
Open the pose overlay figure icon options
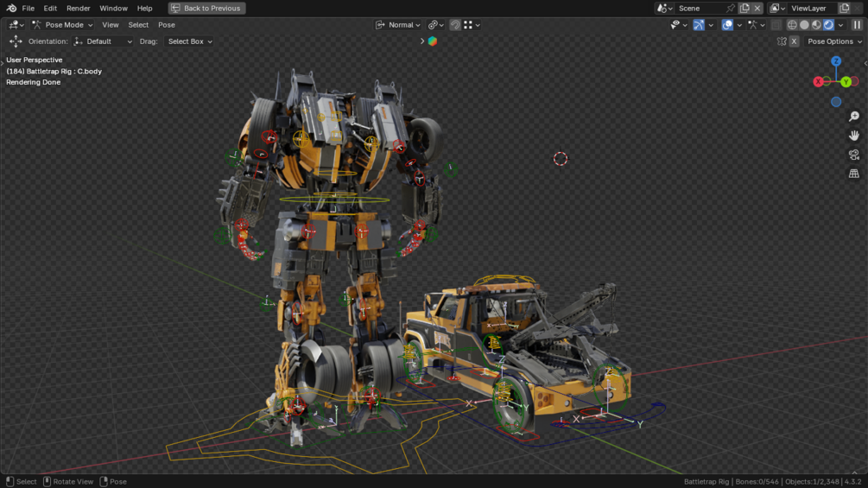[x=757, y=25]
